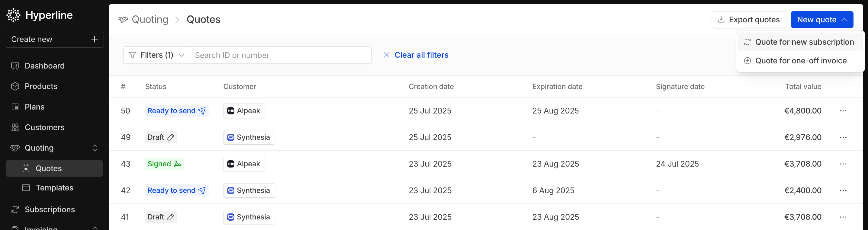This screenshot has width=868, height=230.
Task: Click the Templates layout icon
Action: tap(26, 187)
